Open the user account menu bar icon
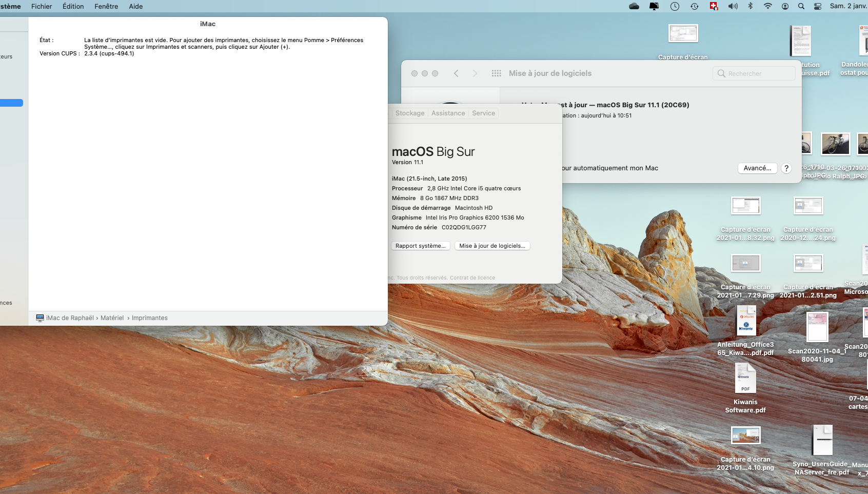The image size is (868, 494). 785,6
